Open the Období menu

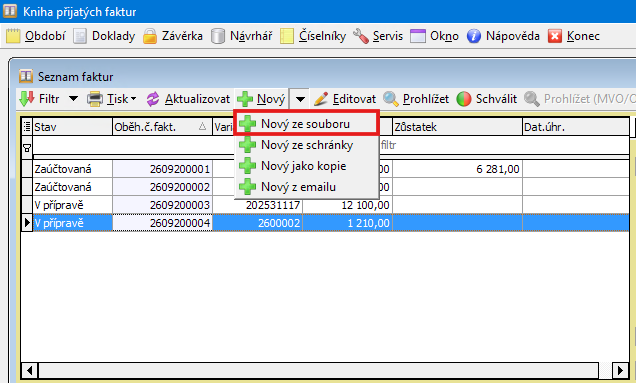[45, 36]
